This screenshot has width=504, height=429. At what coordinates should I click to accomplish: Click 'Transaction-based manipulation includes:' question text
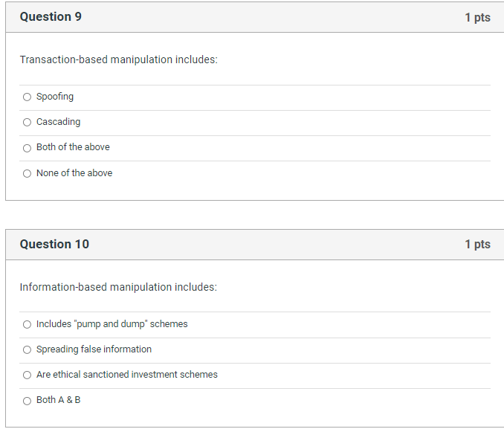119,59
